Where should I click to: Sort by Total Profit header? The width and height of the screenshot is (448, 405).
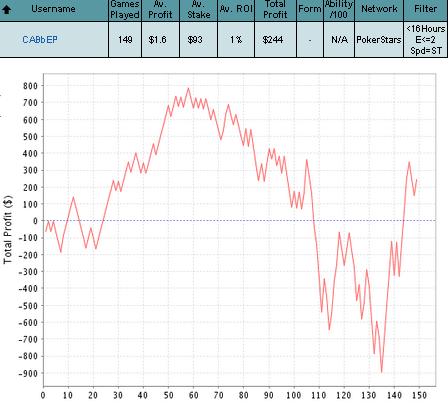point(275,9)
